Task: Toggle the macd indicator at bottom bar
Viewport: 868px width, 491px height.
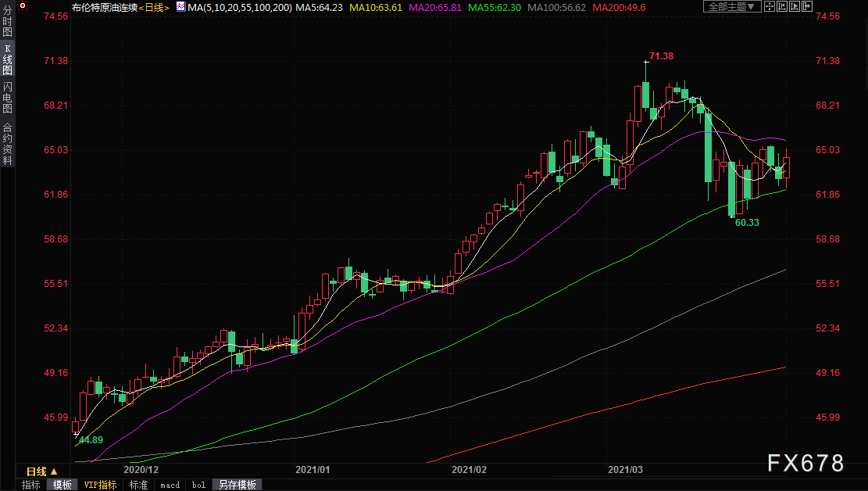Action: click(x=170, y=485)
